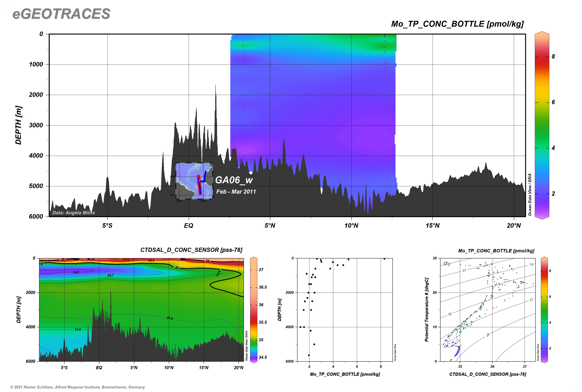This screenshot has width=582, height=392.
Task: Click the red data point in T-S diagram
Action: tap(488, 276)
